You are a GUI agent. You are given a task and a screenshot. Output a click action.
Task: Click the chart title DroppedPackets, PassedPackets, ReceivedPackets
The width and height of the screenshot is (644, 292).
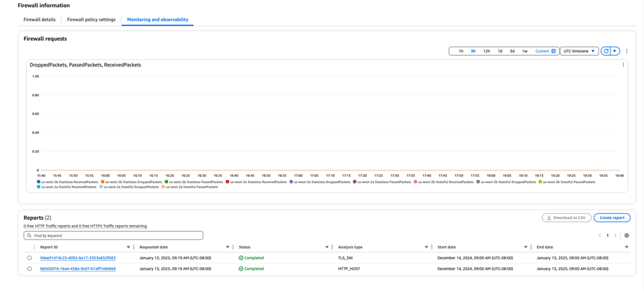coord(86,65)
